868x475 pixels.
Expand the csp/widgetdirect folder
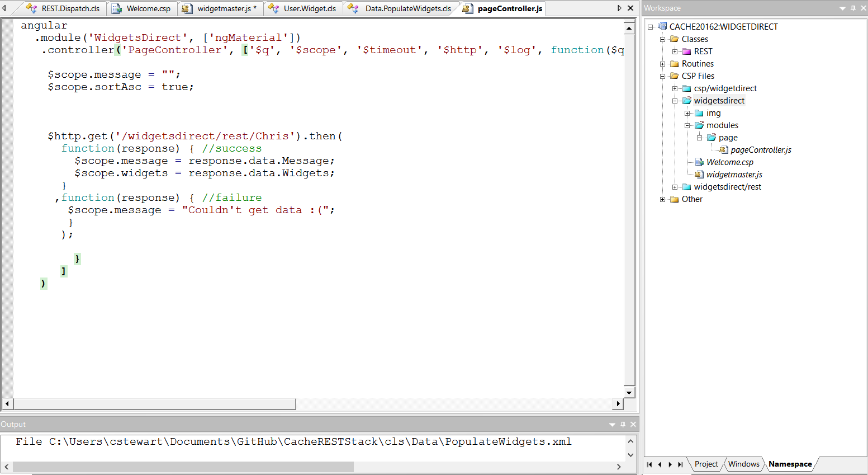(x=675, y=88)
